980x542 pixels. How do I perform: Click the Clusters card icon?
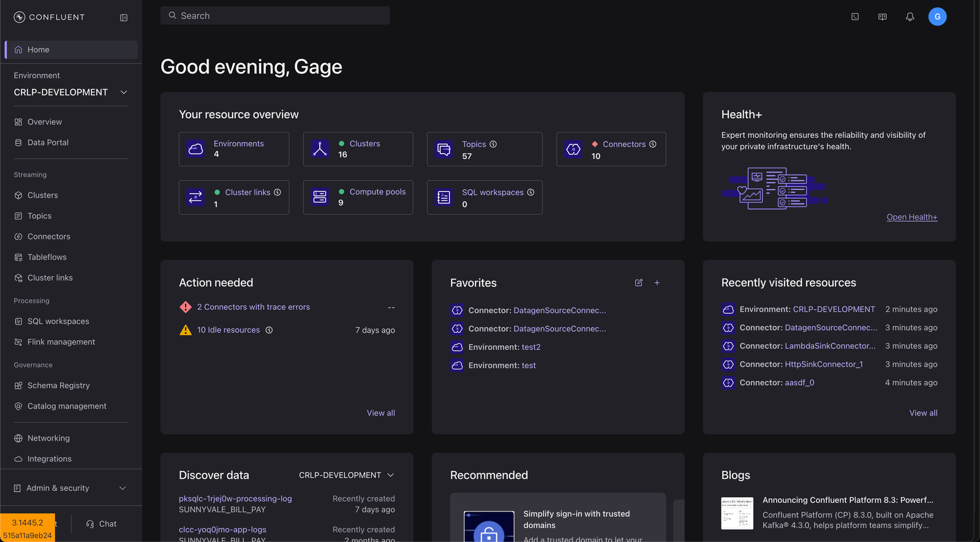point(320,149)
